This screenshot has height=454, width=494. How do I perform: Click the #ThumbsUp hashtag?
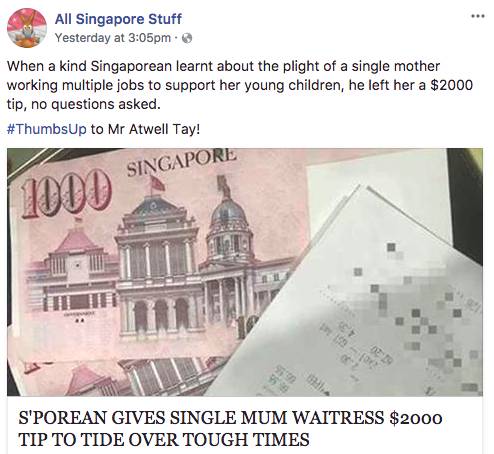pyautogui.click(x=47, y=129)
